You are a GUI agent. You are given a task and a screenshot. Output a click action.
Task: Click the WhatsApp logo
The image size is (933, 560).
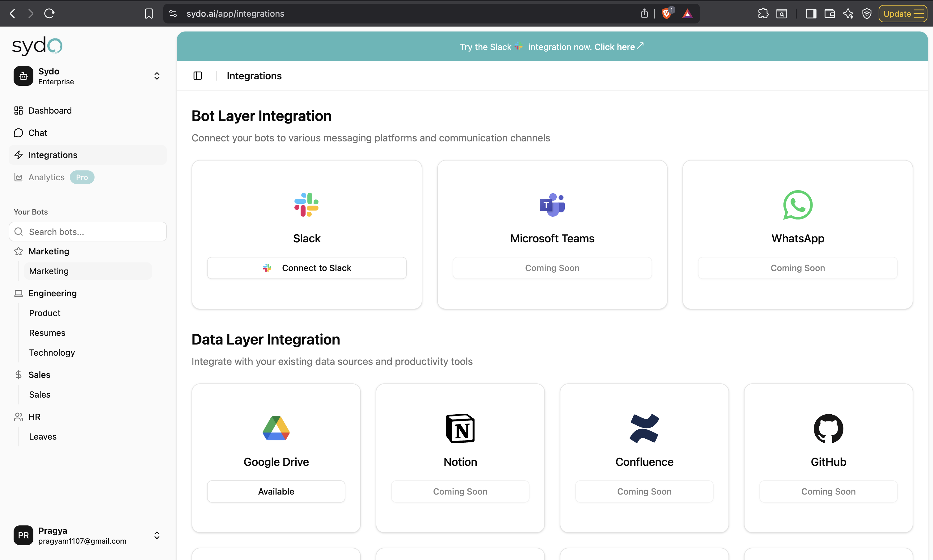[x=797, y=205]
